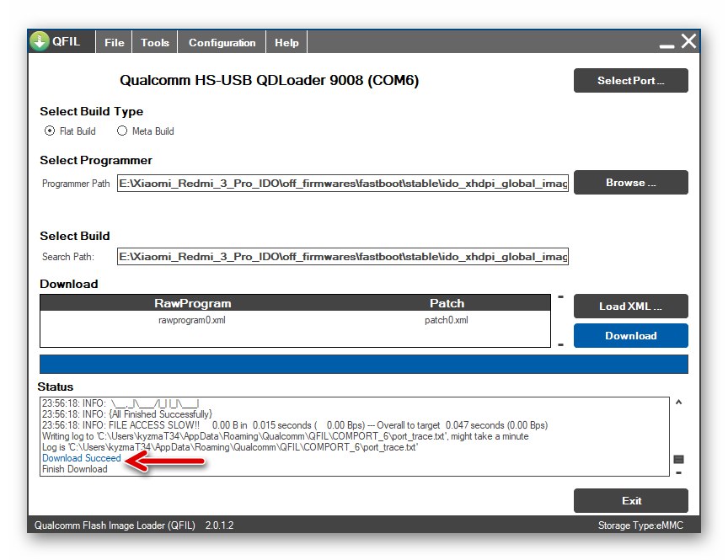Click into the Search Path field

click(343, 257)
